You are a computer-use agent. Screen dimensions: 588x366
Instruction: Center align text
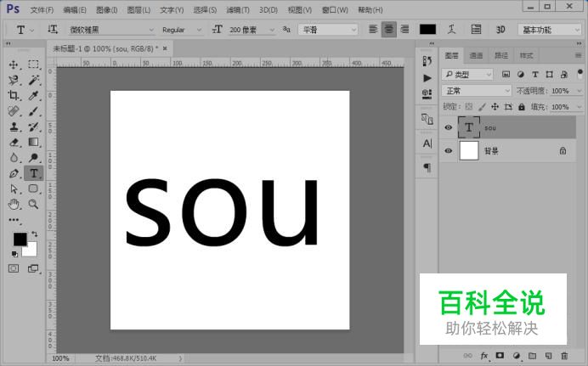tap(389, 29)
